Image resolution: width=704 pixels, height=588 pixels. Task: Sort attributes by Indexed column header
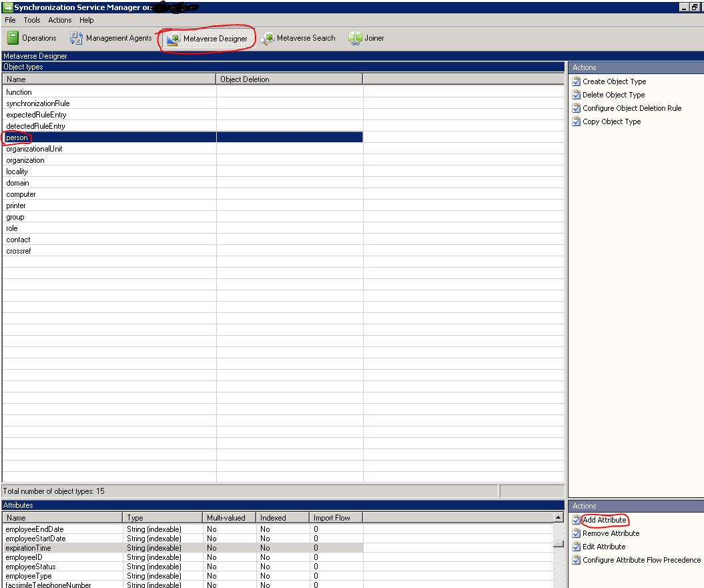pos(282,517)
